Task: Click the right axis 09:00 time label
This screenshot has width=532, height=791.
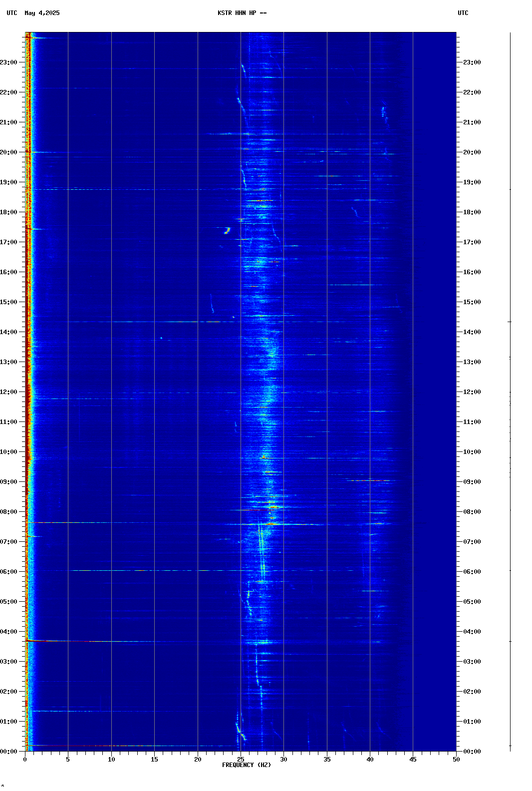Action: coord(472,482)
